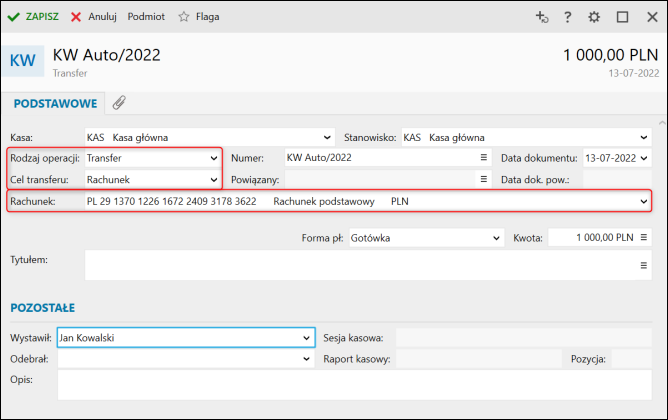Open the menu icon next to Kwota amount
The height and width of the screenshot is (420, 668).
(x=645, y=238)
